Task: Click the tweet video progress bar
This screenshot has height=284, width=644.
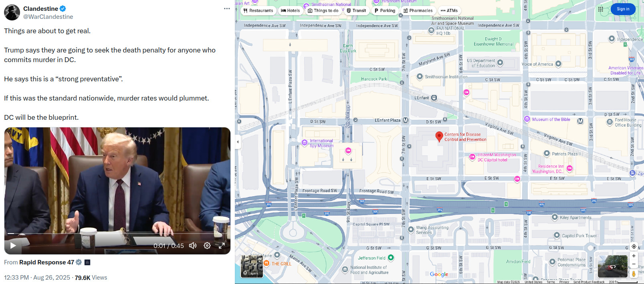Action: click(x=117, y=233)
